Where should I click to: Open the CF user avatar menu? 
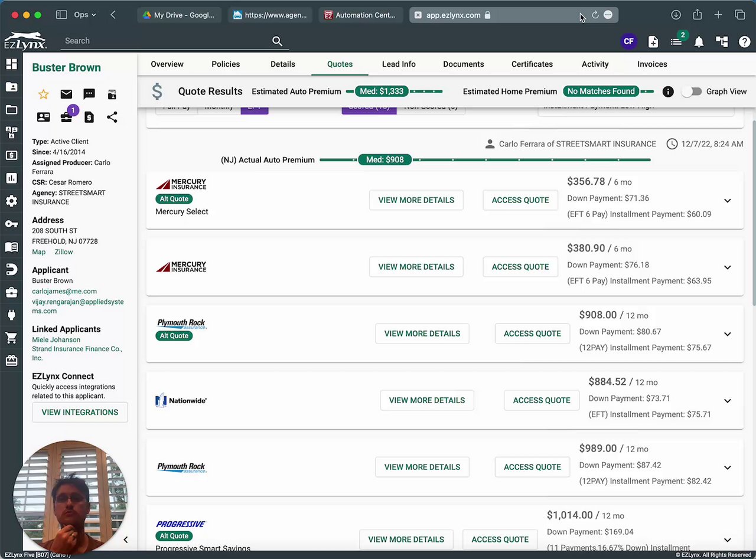point(628,41)
